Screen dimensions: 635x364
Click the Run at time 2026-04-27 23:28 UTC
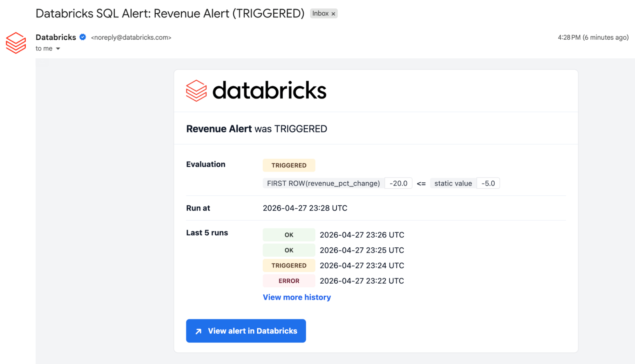pyautogui.click(x=305, y=208)
